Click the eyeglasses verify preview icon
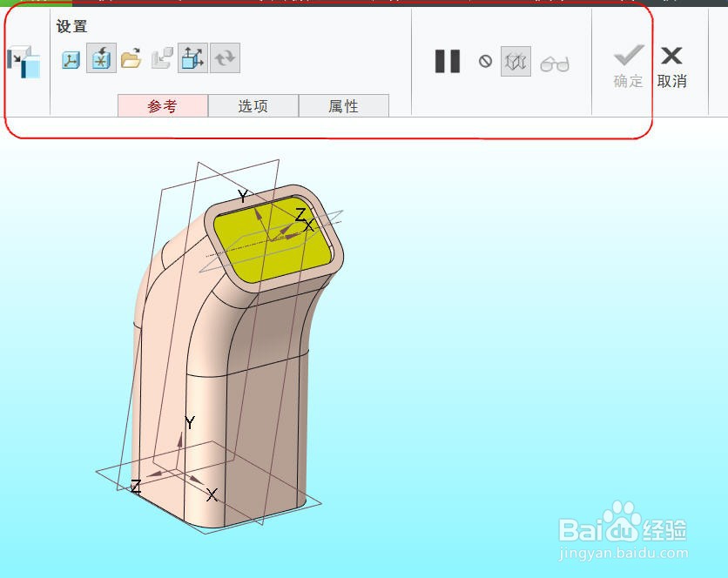 555,64
